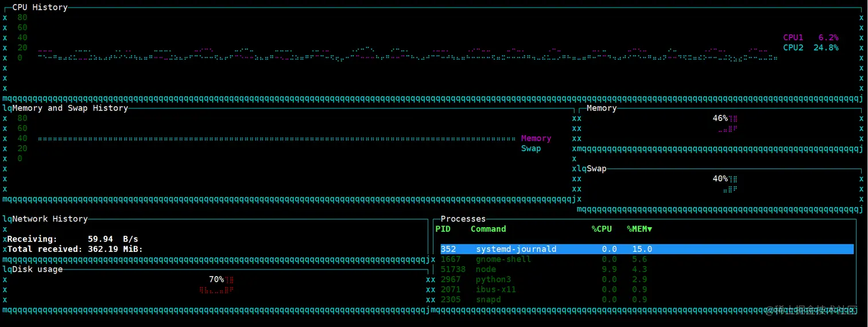The width and height of the screenshot is (868, 327).
Task: Click the %MEM sorted column header
Action: pos(639,229)
